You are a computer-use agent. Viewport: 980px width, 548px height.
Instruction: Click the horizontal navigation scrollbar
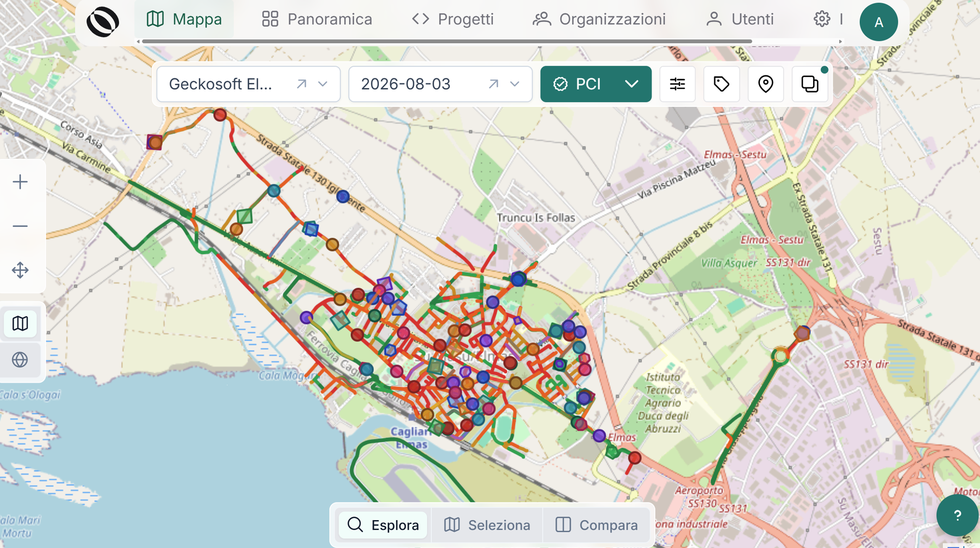[x=447, y=41]
